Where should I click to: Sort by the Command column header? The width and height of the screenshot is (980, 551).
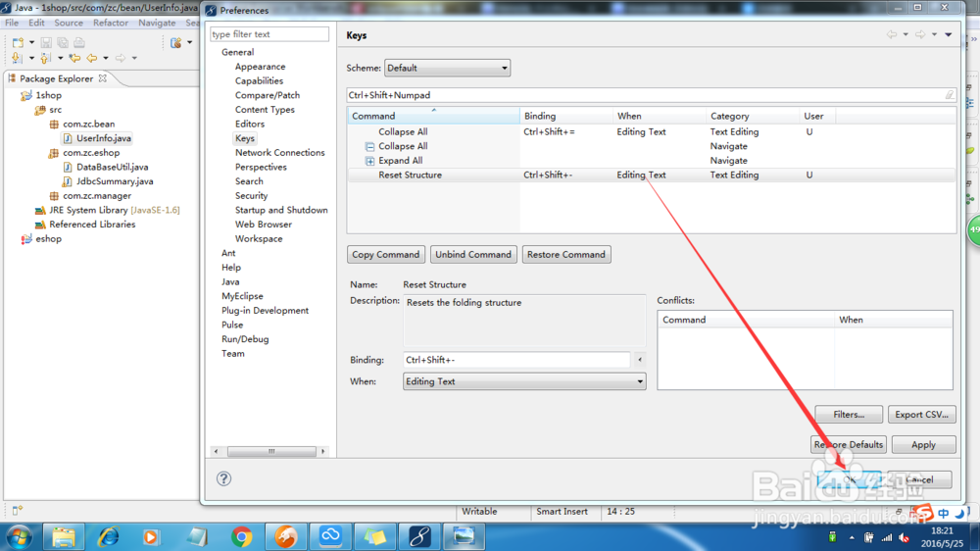click(433, 116)
